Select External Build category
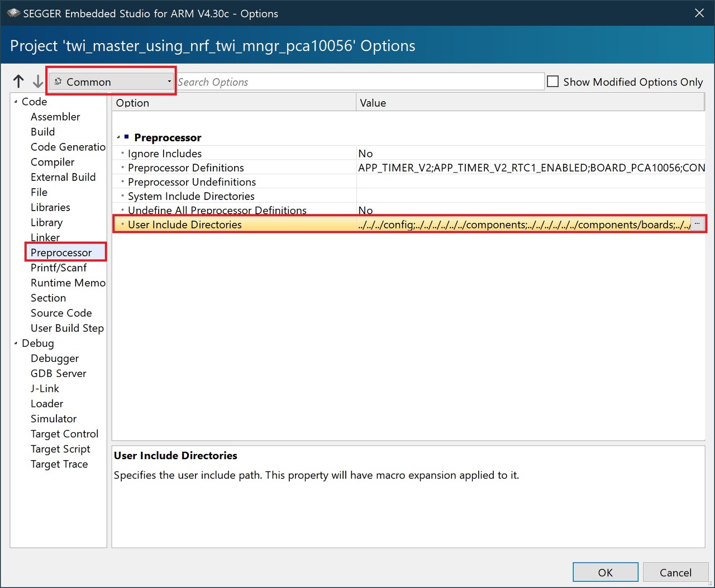715x588 pixels. point(63,177)
